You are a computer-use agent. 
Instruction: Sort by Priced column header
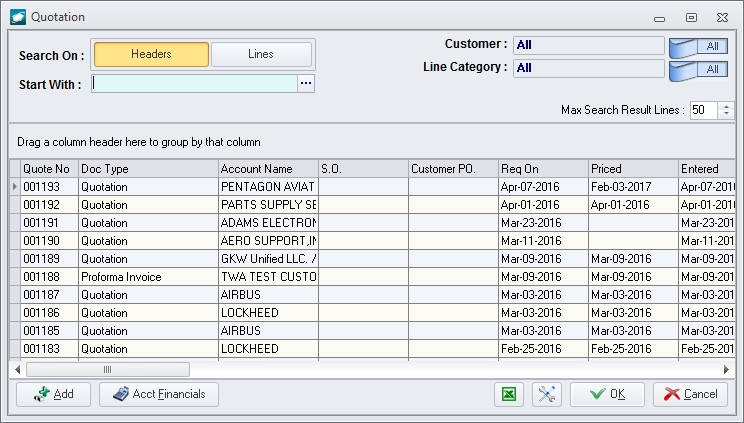(633, 169)
